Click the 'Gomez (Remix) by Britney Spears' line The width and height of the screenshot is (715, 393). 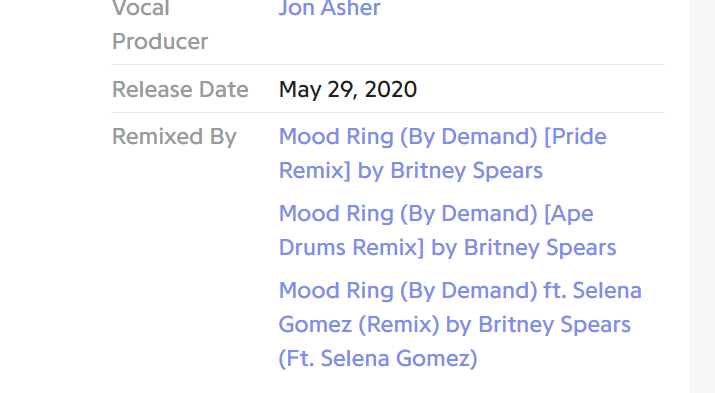click(x=454, y=325)
